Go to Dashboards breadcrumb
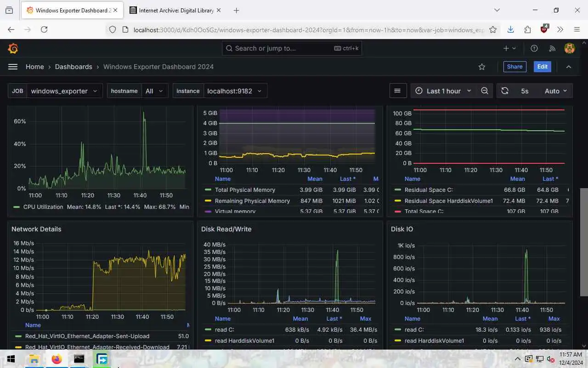Screen dimensions: 588x368 [73, 67]
